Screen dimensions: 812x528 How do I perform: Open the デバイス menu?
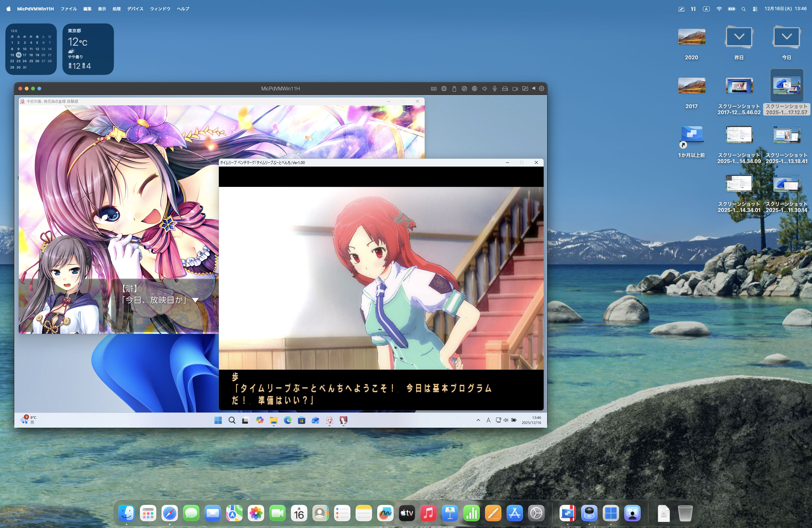click(135, 9)
